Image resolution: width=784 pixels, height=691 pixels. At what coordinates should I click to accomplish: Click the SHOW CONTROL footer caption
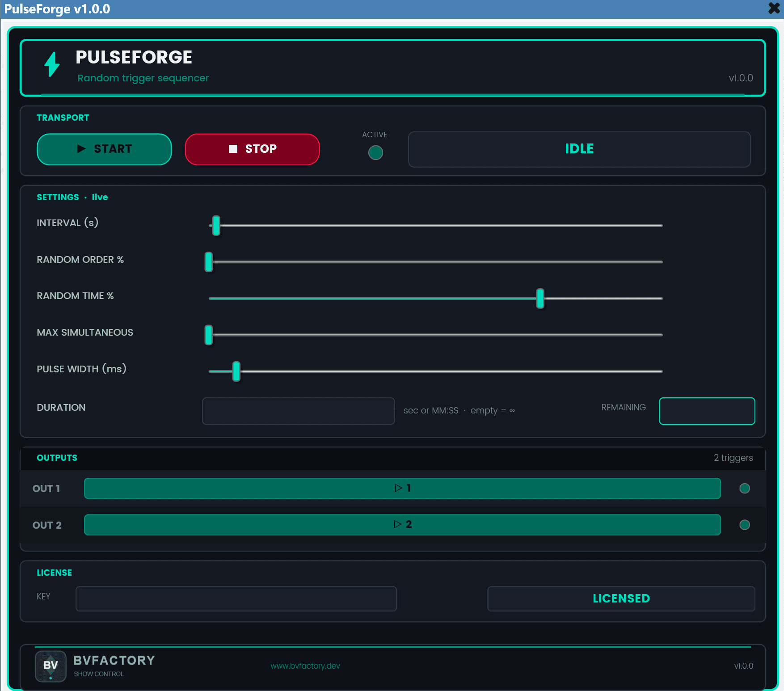click(x=99, y=674)
